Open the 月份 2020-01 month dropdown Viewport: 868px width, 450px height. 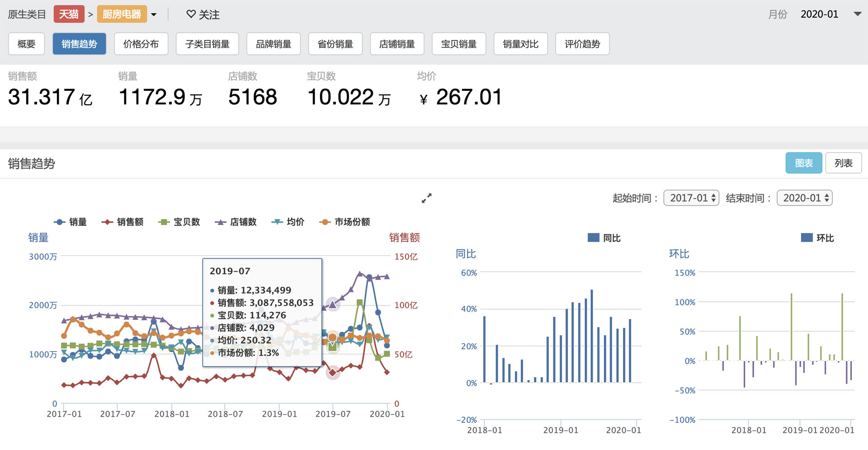tap(857, 14)
